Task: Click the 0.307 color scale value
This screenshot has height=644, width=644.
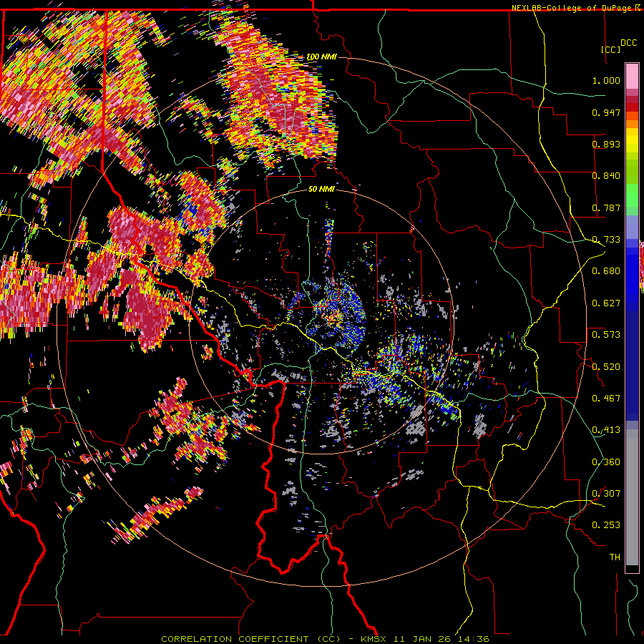Action: pos(606,494)
